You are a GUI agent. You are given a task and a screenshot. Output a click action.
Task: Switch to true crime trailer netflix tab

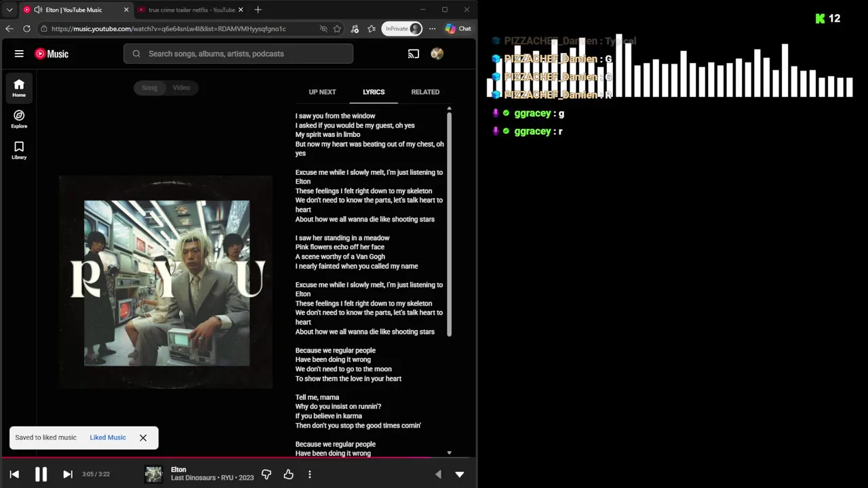(191, 9)
